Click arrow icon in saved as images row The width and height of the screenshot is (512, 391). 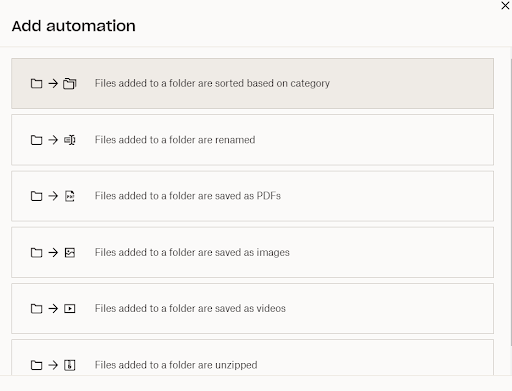click(x=53, y=253)
